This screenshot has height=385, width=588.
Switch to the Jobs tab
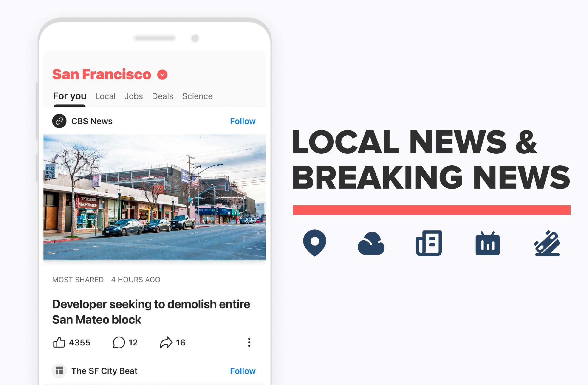134,96
